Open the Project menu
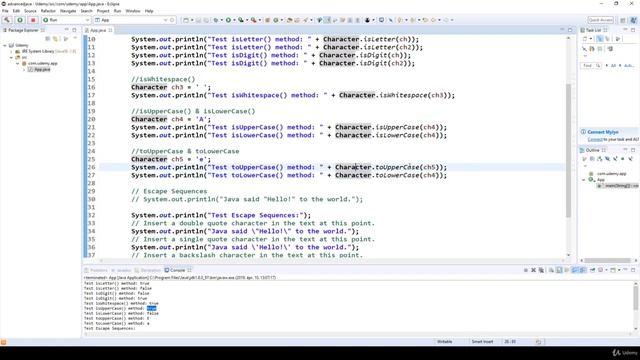 tap(103, 11)
